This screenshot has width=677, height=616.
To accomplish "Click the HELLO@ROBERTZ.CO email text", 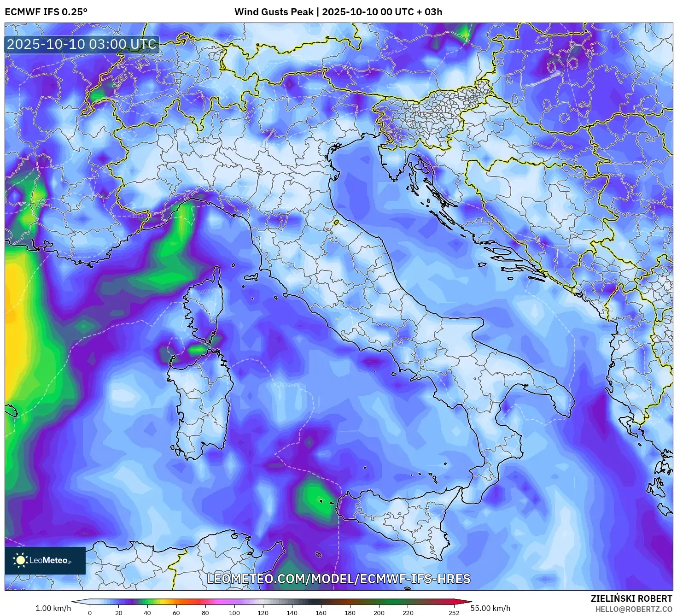I will 634,609.
